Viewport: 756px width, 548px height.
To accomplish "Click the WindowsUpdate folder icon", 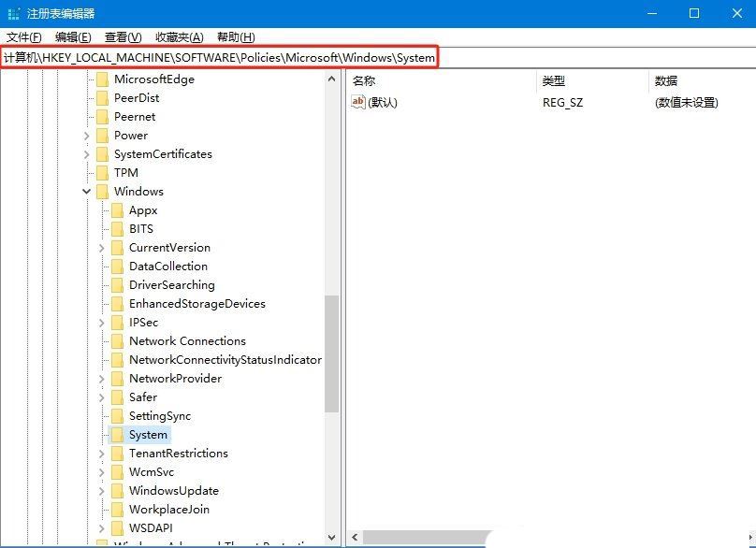I will (x=117, y=491).
